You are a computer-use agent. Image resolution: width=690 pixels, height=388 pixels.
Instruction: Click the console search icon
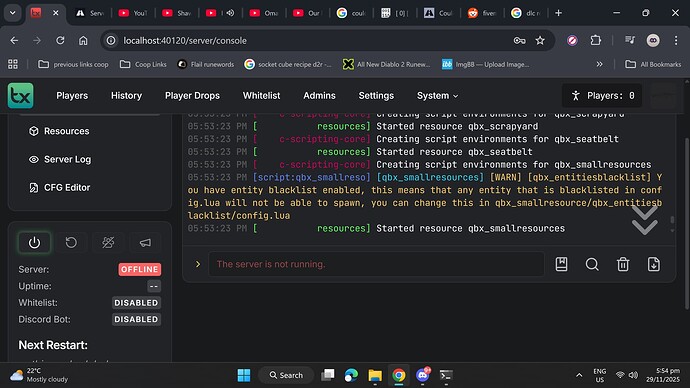pos(592,264)
